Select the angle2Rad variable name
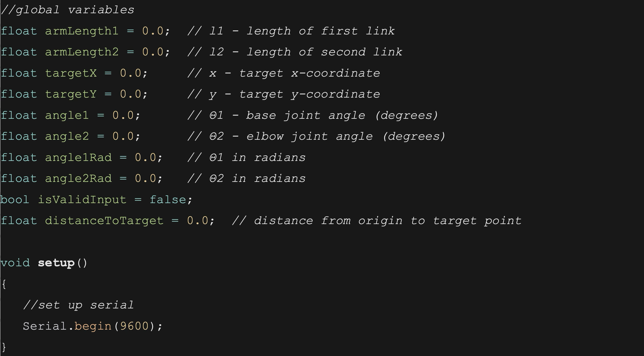The image size is (644, 356). (78, 179)
